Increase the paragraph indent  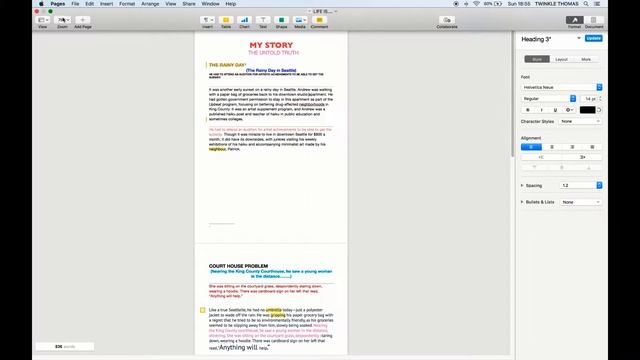tap(582, 157)
